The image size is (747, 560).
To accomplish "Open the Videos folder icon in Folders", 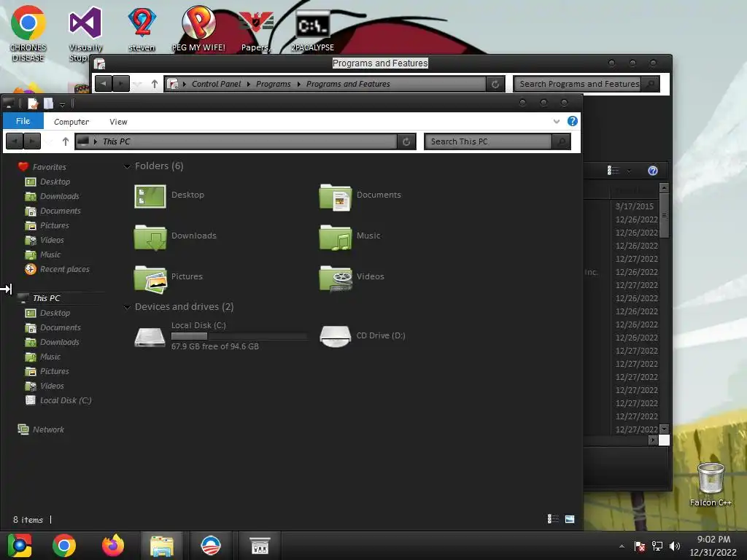I will pyautogui.click(x=336, y=279).
